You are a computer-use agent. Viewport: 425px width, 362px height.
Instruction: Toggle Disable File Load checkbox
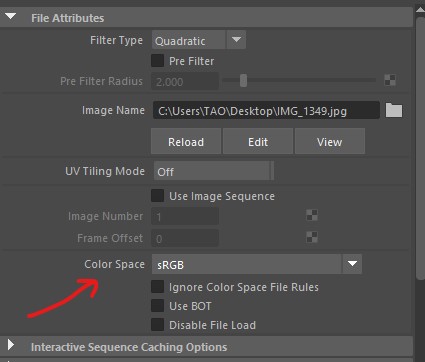pyautogui.click(x=157, y=325)
